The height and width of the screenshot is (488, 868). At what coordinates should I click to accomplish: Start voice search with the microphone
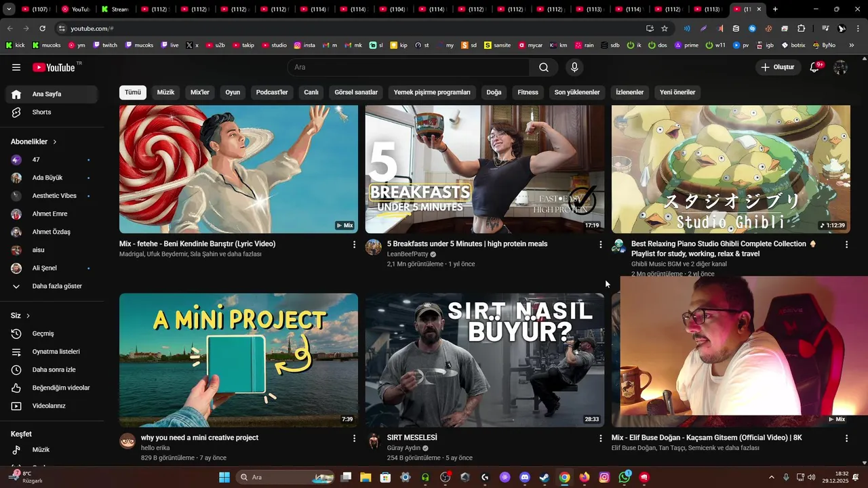coord(574,67)
